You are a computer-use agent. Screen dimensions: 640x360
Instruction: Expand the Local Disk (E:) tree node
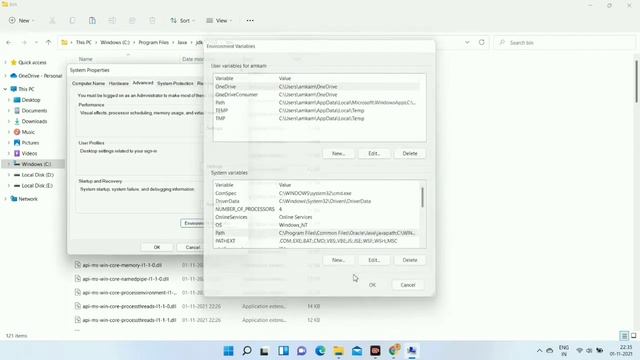pyautogui.click(x=9, y=186)
